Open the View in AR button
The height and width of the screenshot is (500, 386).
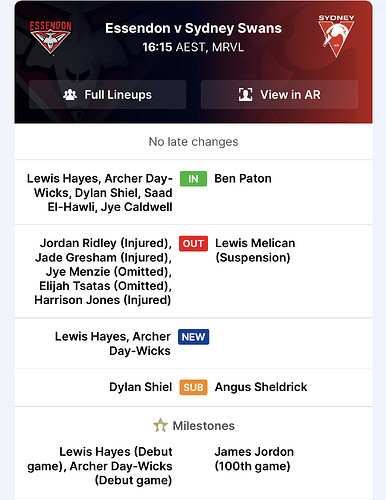point(279,95)
